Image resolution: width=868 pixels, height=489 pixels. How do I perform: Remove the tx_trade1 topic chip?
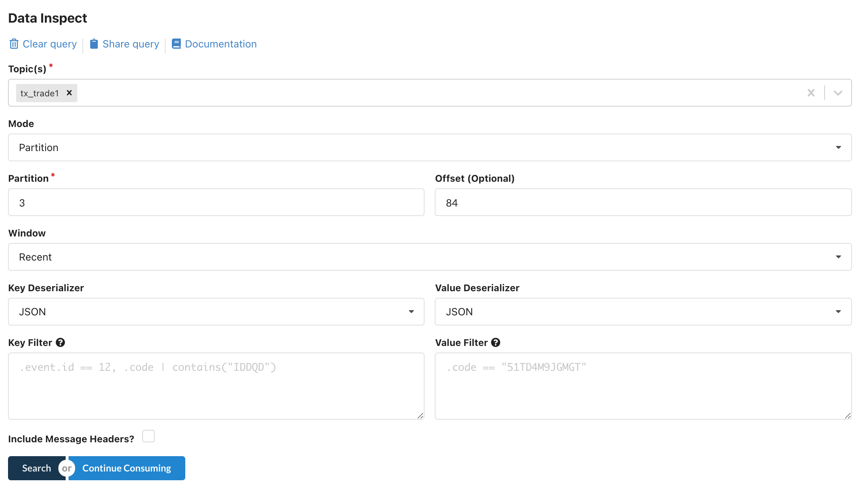click(69, 93)
